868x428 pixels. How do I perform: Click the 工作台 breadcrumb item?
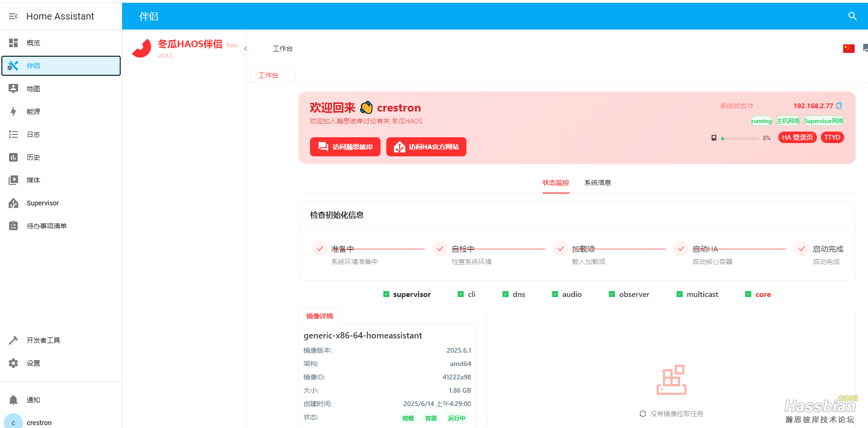(x=283, y=49)
